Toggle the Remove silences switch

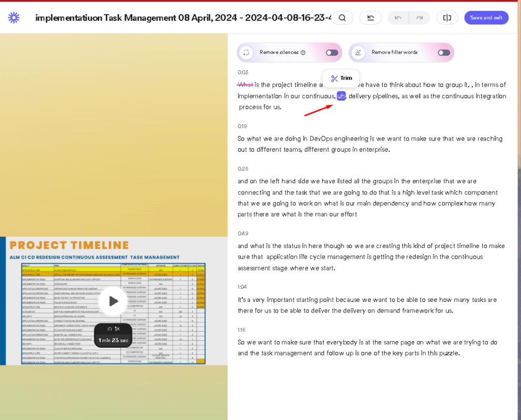pos(332,52)
